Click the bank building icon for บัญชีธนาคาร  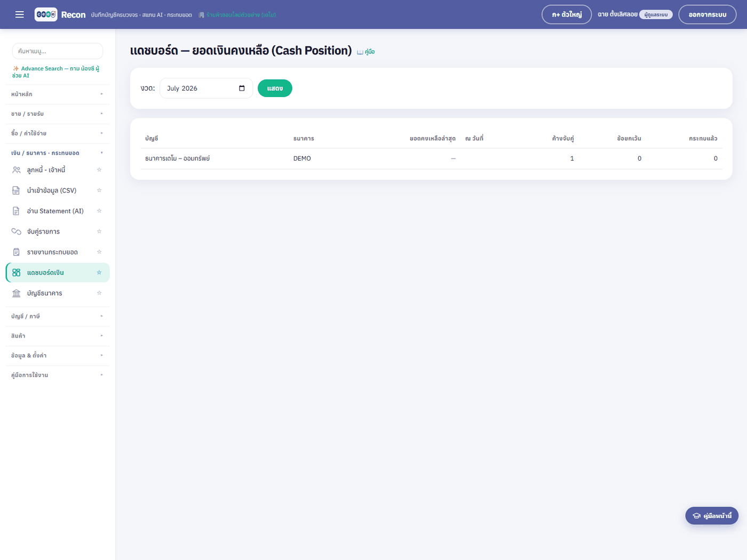(17, 293)
